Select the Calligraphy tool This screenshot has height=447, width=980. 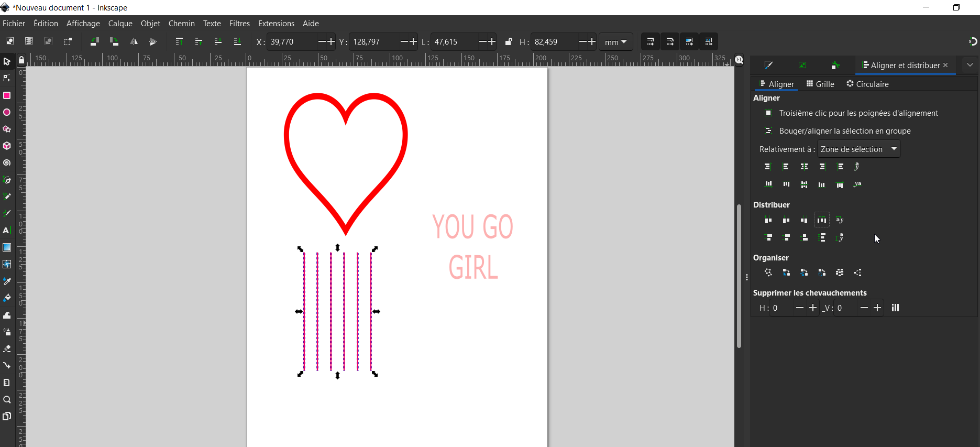[x=7, y=213]
